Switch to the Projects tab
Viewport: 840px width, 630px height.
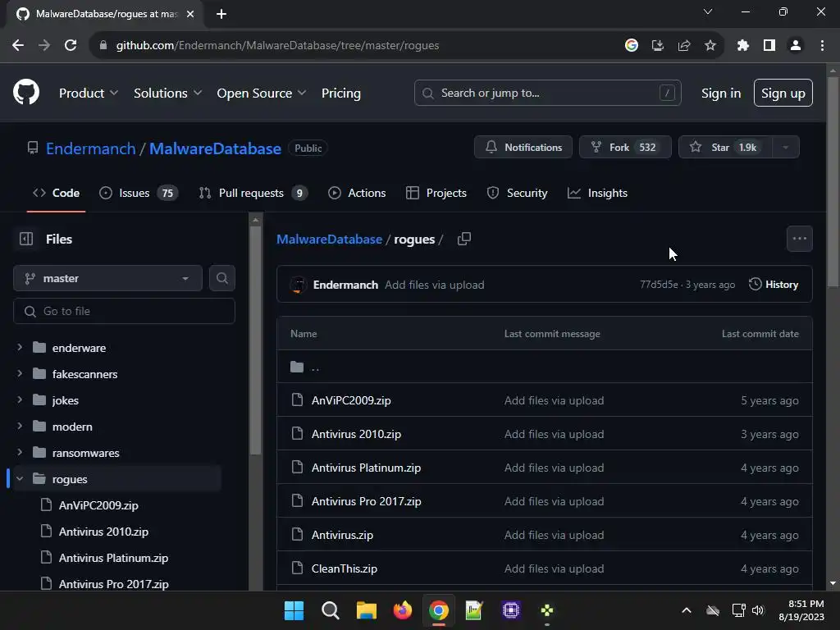tap(436, 193)
